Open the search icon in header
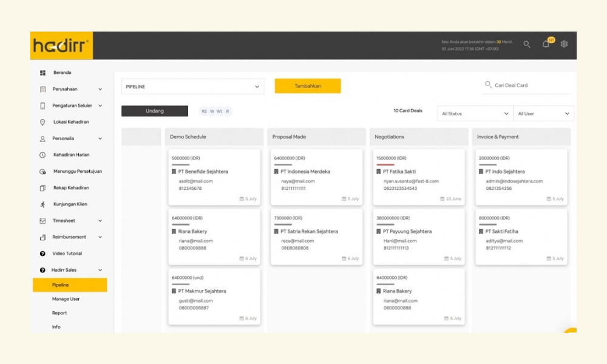Image resolution: width=607 pixels, height=364 pixels. 526,44
